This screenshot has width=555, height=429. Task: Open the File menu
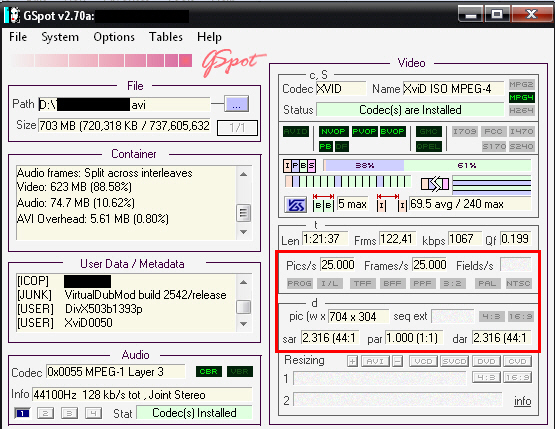coord(18,37)
